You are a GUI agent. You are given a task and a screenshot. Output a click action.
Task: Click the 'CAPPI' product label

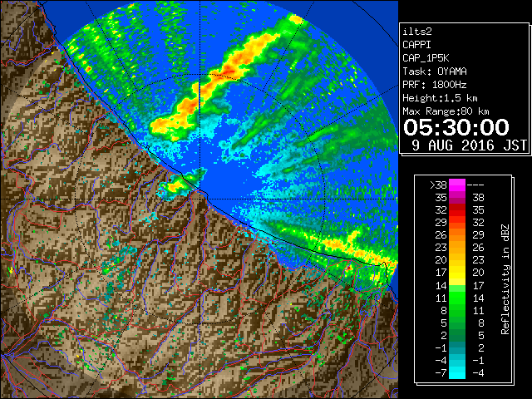pos(416,45)
